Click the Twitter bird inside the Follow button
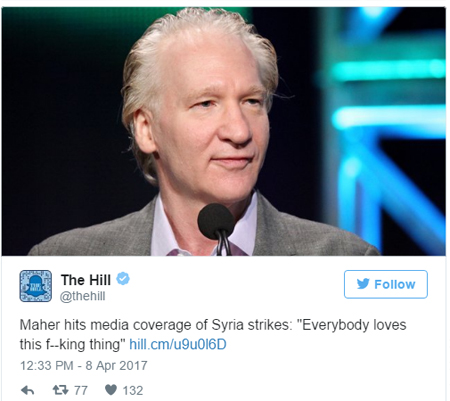The height and width of the screenshot is (401, 450). tap(363, 284)
